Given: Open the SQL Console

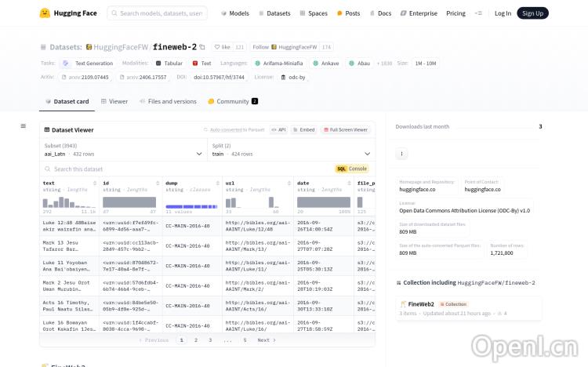Looking at the screenshot, I should pos(351,169).
